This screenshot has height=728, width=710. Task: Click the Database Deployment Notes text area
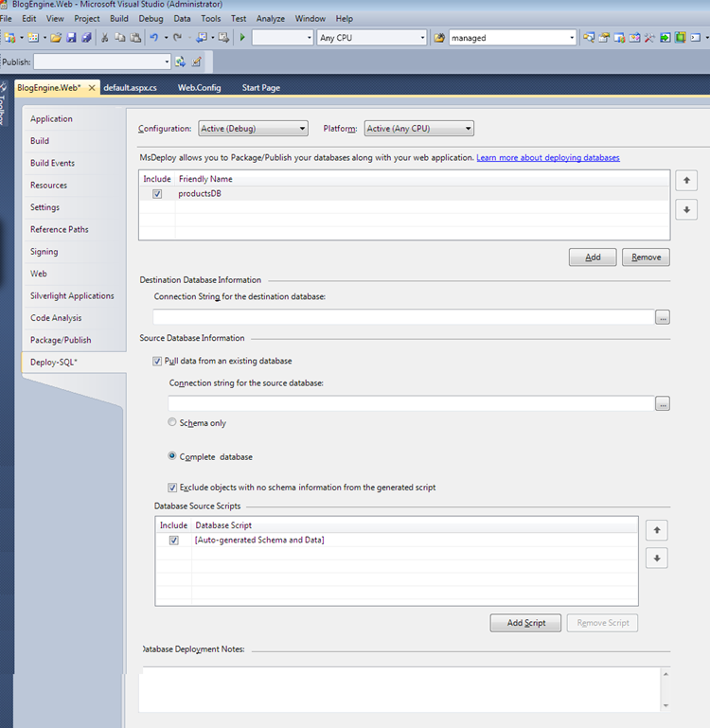399,689
